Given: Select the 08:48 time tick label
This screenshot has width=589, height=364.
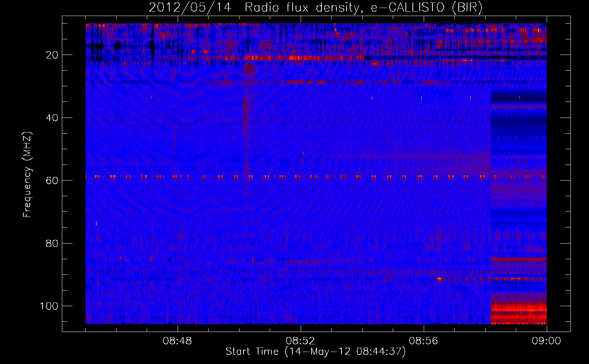Looking at the screenshot, I should click(x=177, y=341).
